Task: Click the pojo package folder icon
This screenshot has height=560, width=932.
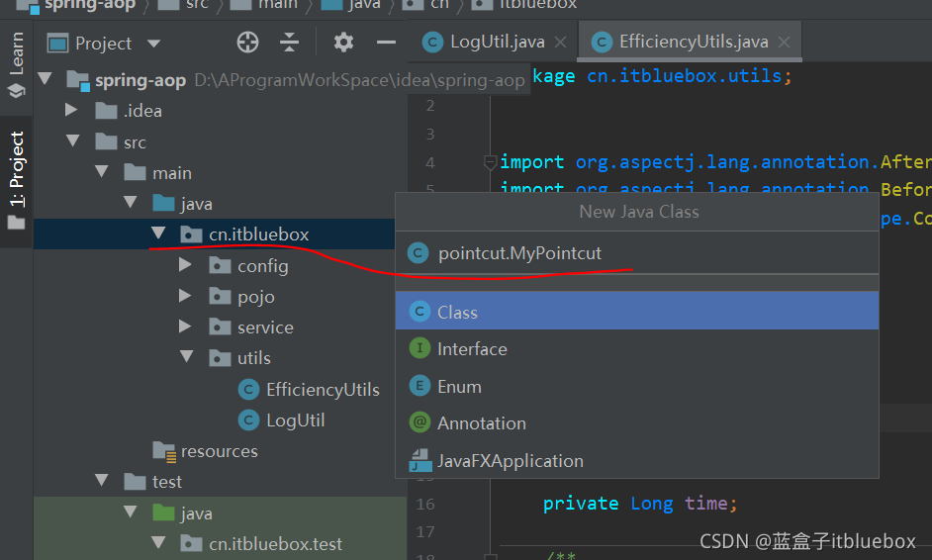Action: click(220, 296)
